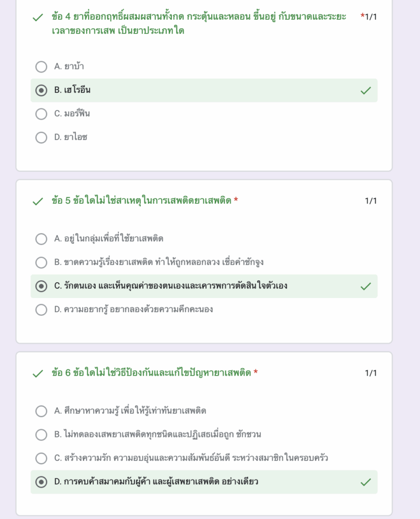420x519 pixels.
Task: Click the 1/1 score for question 6
Action: coord(371,374)
